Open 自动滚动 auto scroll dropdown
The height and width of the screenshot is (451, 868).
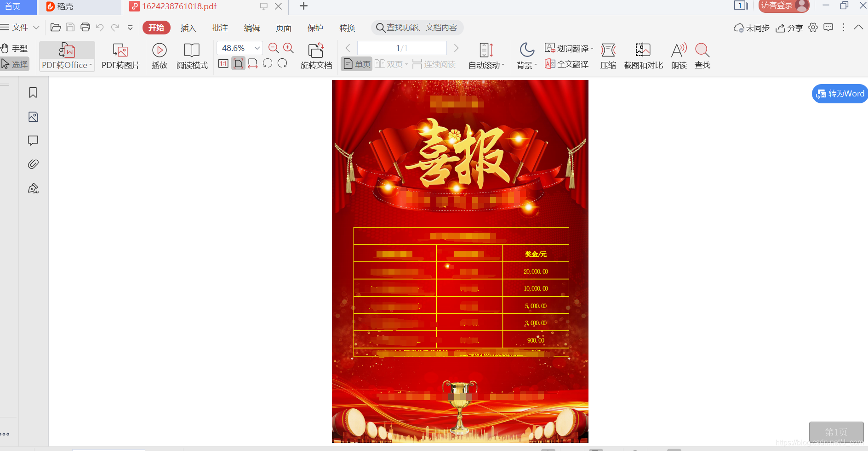click(x=486, y=56)
